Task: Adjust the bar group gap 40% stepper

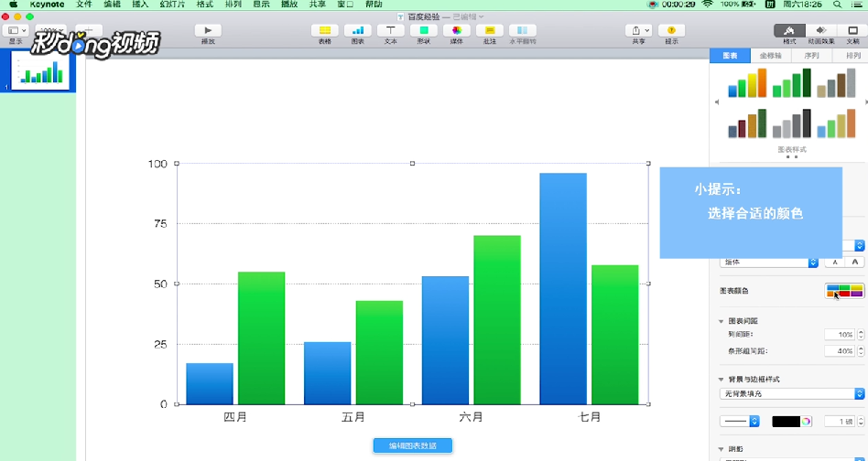Action: click(861, 351)
